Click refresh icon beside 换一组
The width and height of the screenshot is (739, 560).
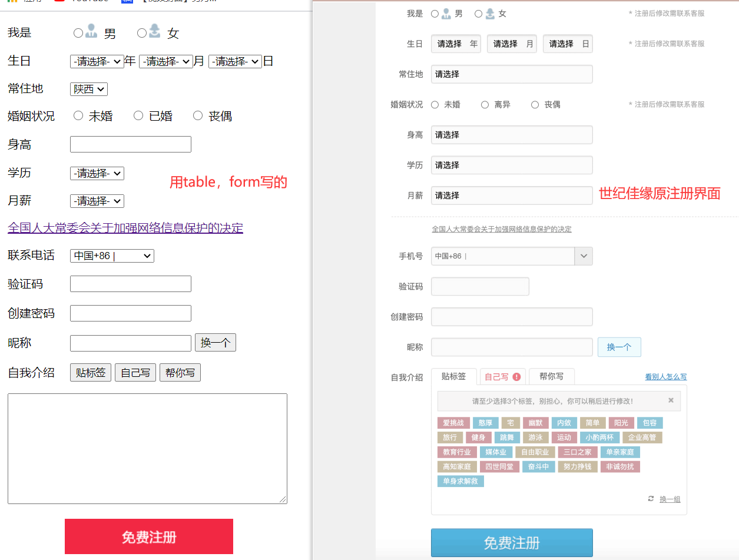click(x=651, y=499)
